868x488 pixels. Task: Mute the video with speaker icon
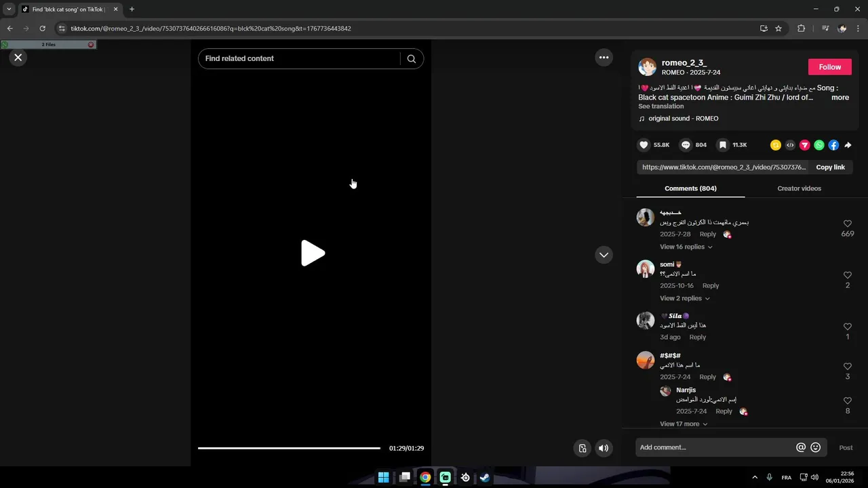604,448
